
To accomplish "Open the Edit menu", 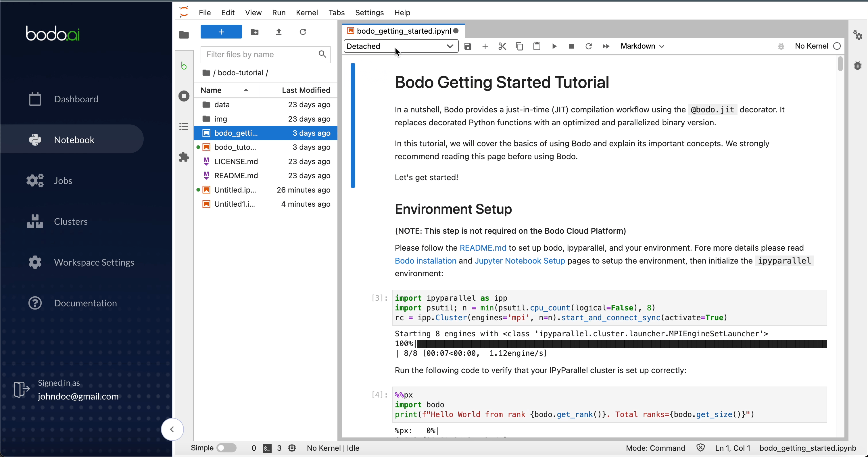I will click(228, 12).
